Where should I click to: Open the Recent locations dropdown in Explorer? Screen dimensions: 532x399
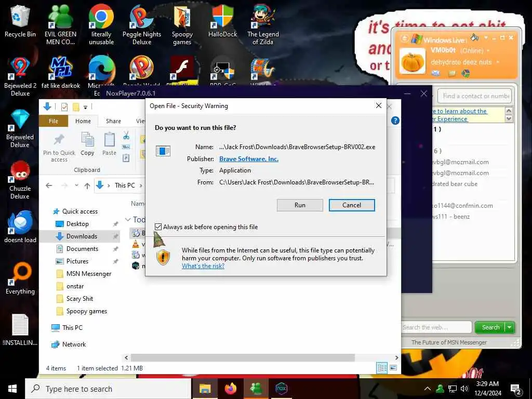pos(77,185)
